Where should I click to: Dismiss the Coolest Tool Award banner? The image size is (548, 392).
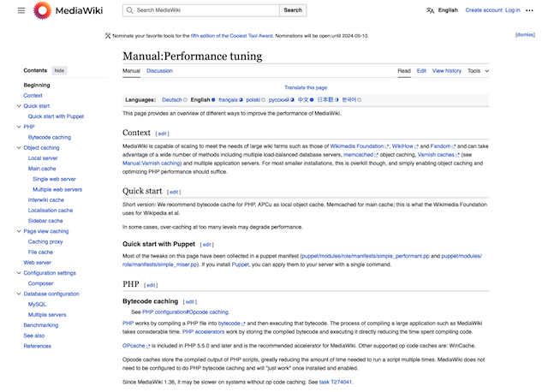(525, 35)
